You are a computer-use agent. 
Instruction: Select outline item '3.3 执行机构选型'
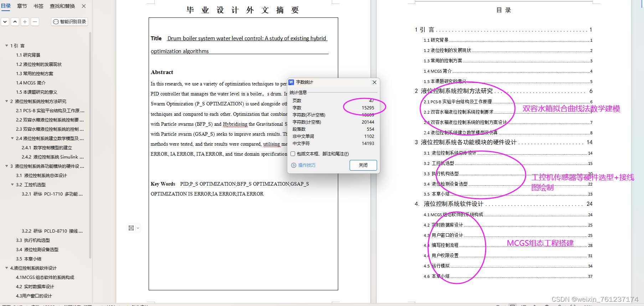[x=33, y=240]
